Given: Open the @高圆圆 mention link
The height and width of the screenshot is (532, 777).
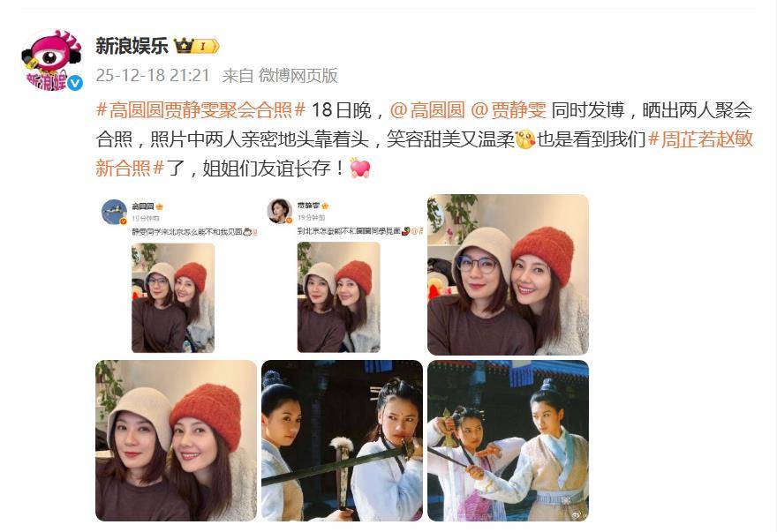Looking at the screenshot, I should (x=427, y=110).
